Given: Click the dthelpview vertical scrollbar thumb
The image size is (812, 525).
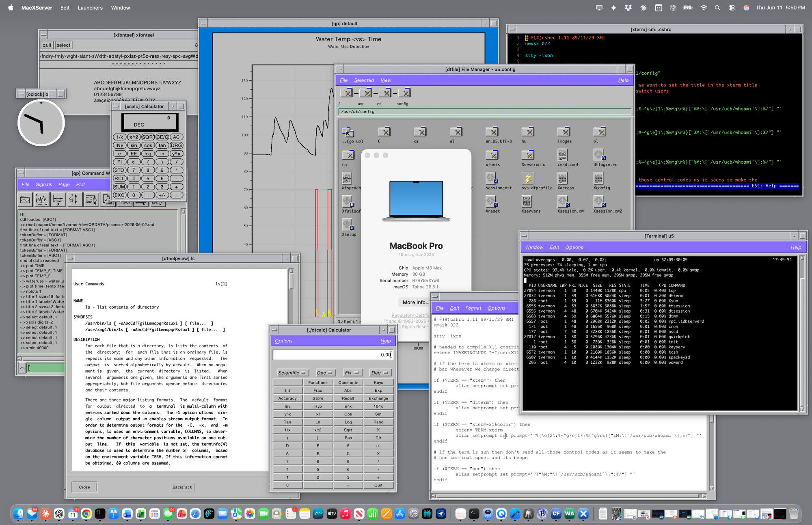Looking at the screenshot, I should [292, 281].
